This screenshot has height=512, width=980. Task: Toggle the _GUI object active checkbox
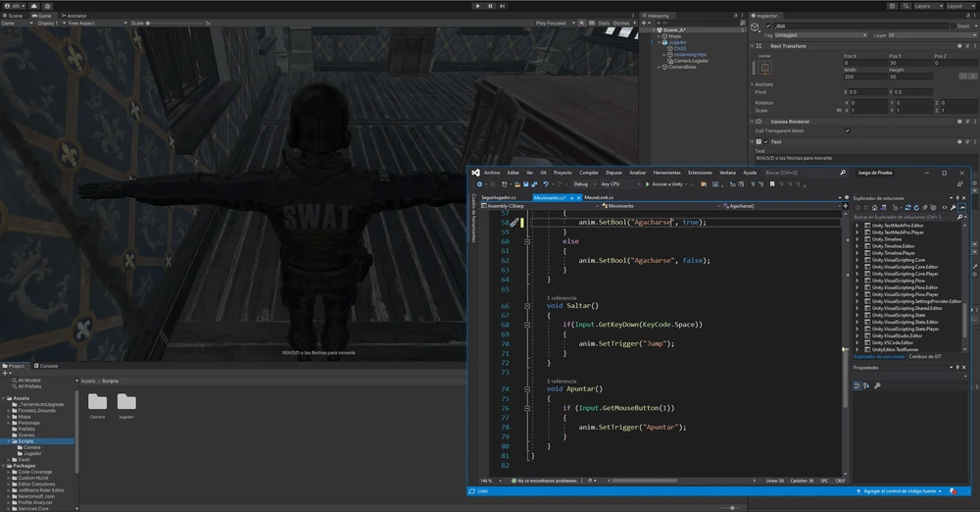coord(768,26)
